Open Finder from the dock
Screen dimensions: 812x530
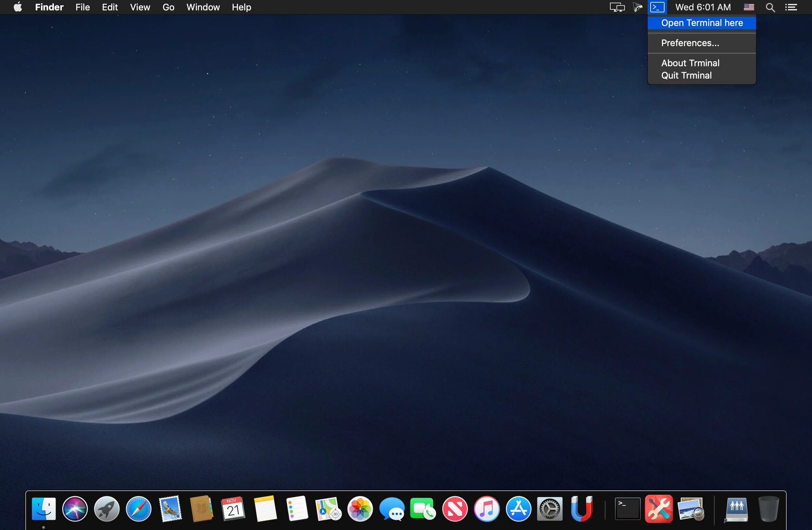(x=44, y=509)
